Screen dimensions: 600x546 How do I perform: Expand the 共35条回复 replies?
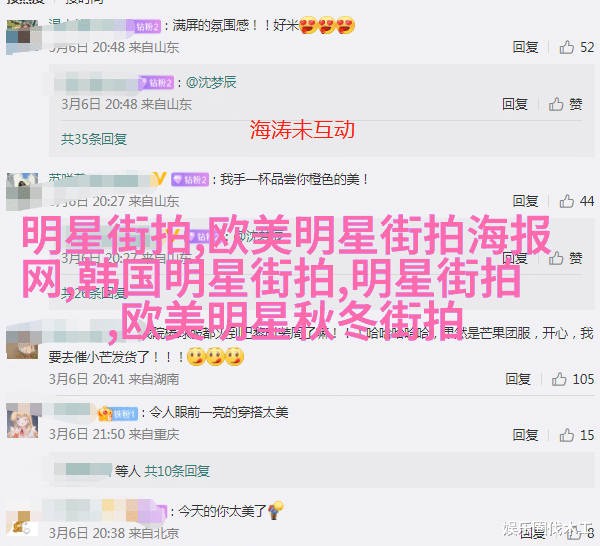coord(94,139)
